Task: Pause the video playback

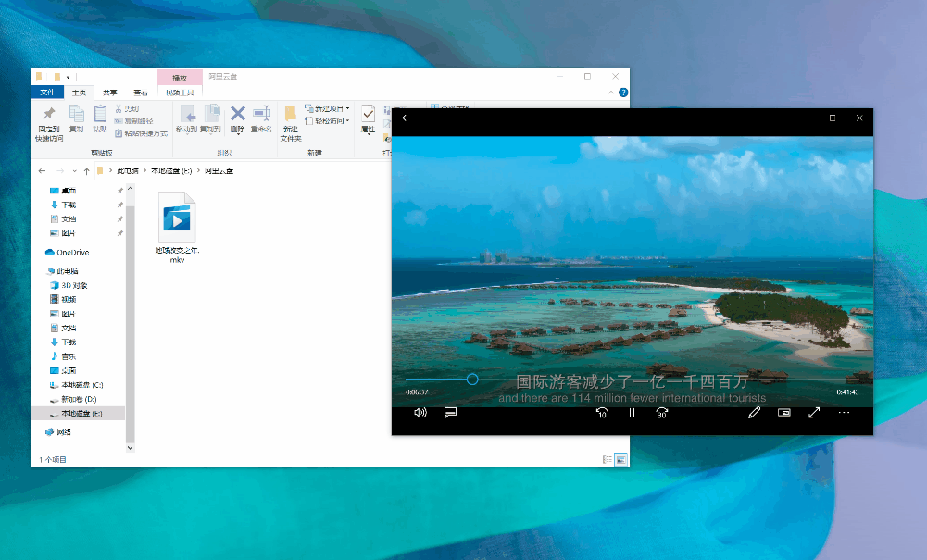Action: 632,413
